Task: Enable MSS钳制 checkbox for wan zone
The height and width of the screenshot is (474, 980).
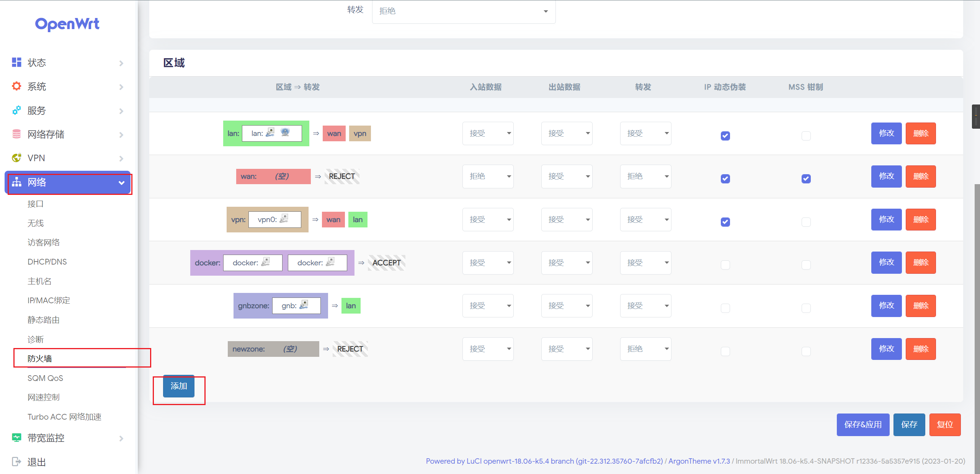Action: point(806,177)
